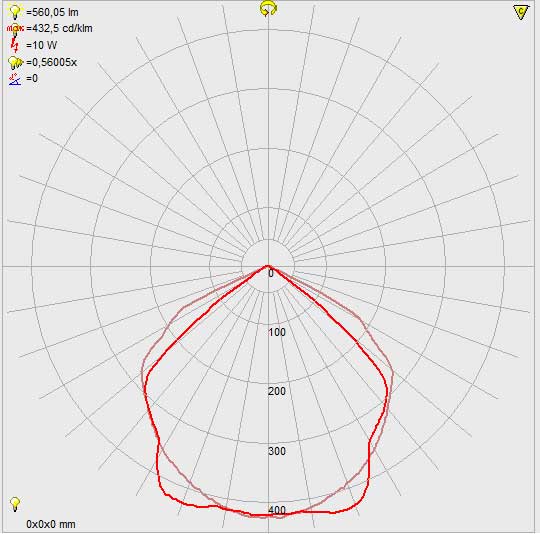Select the 560,05 lm flux value

coord(52,12)
